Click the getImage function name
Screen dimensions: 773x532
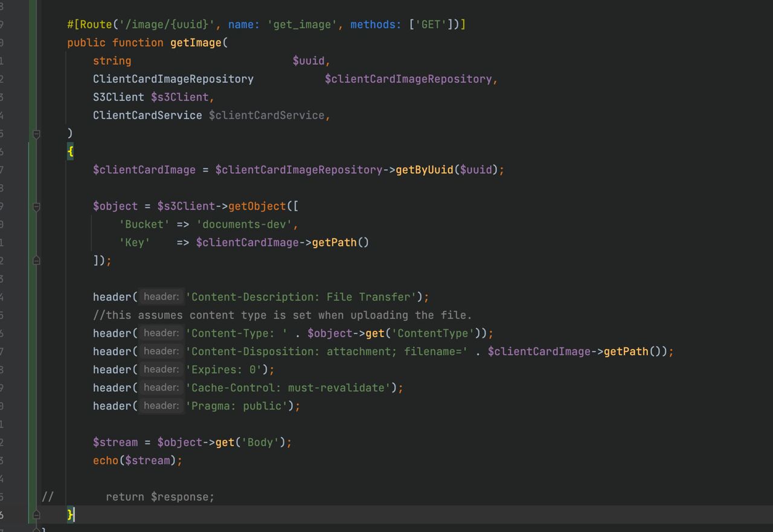pos(196,43)
